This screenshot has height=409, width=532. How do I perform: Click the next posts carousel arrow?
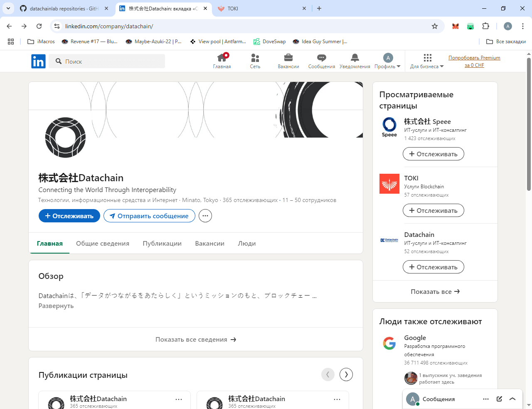click(x=346, y=375)
